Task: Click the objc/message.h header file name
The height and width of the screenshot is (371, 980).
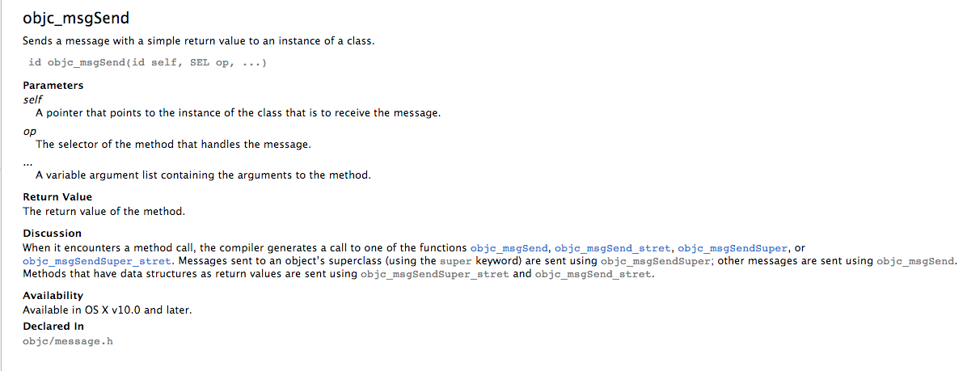Action: (68, 341)
